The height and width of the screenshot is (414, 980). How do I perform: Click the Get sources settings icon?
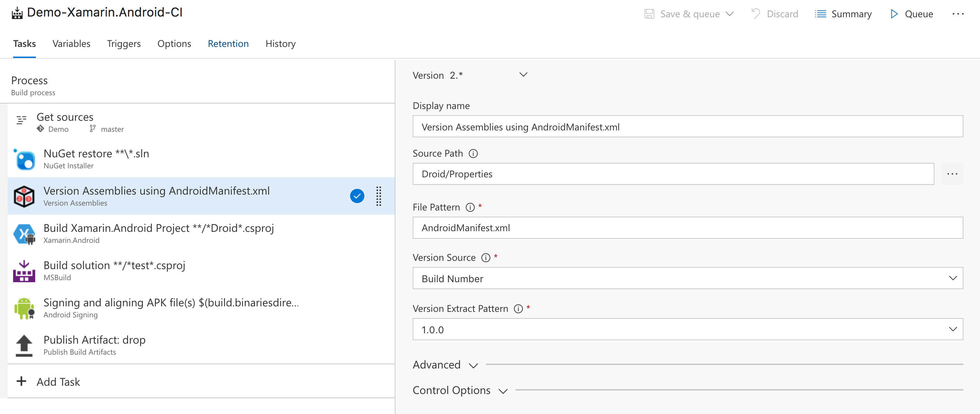(21, 121)
